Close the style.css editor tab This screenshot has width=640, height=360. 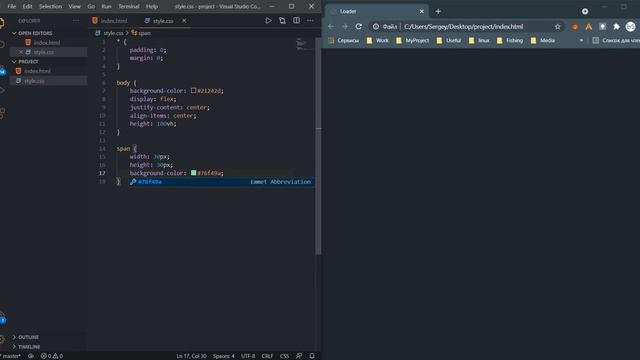tap(184, 20)
